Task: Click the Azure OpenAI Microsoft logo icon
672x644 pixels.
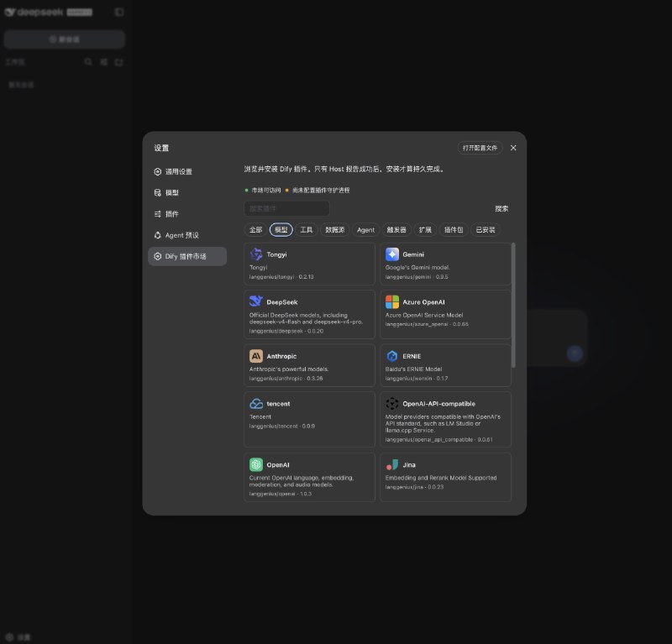Action: coord(392,302)
